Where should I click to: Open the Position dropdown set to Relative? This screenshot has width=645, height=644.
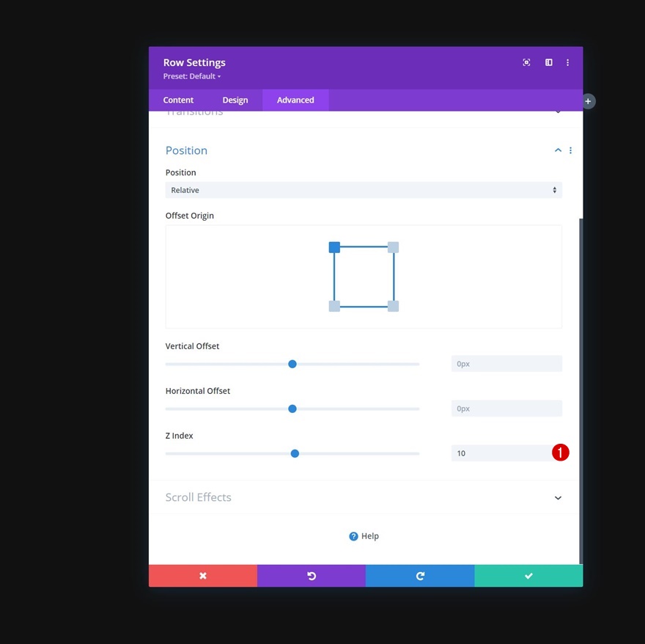pyautogui.click(x=364, y=190)
